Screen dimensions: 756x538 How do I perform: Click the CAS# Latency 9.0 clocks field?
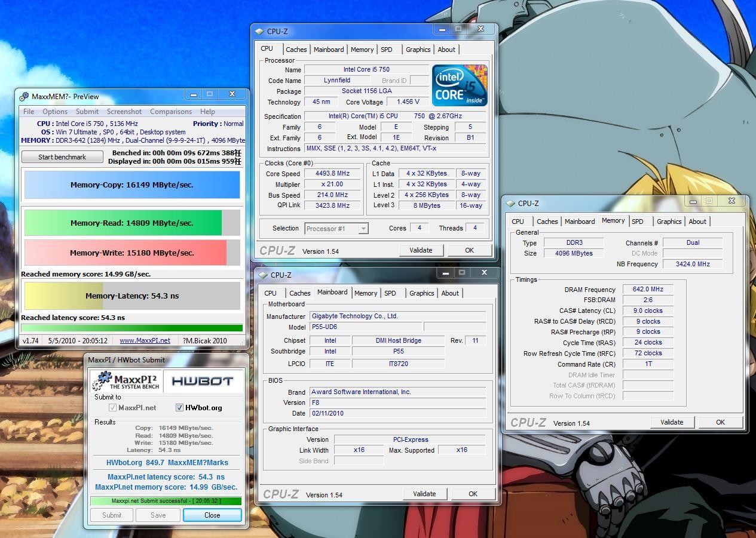tap(648, 310)
